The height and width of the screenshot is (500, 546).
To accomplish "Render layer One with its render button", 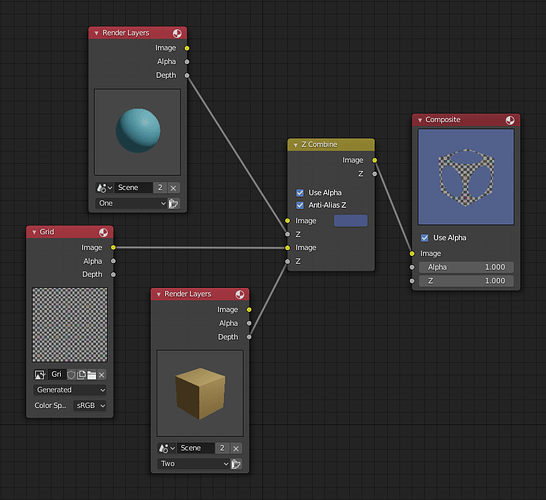I will click(174, 203).
